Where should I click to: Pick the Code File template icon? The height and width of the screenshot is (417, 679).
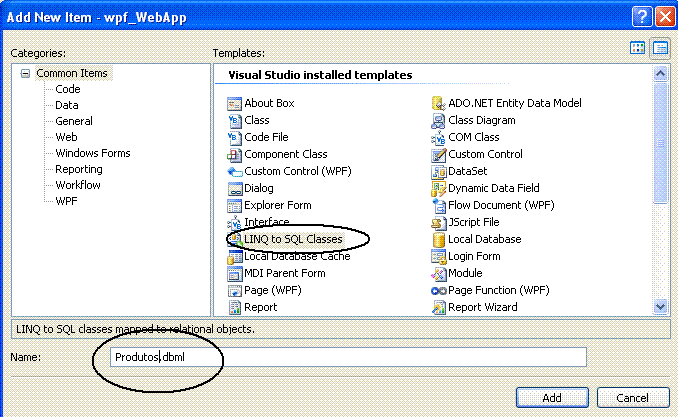234,137
